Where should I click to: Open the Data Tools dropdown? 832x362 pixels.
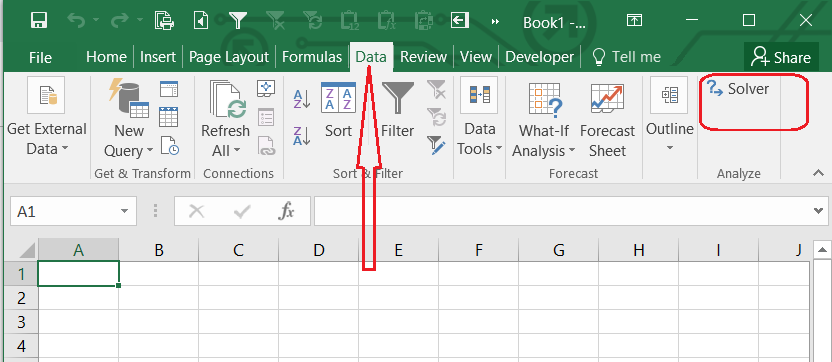click(x=480, y=118)
